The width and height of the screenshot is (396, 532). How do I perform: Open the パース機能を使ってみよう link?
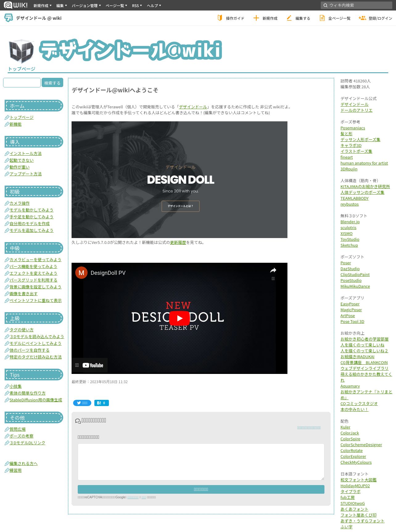[x=33, y=266]
